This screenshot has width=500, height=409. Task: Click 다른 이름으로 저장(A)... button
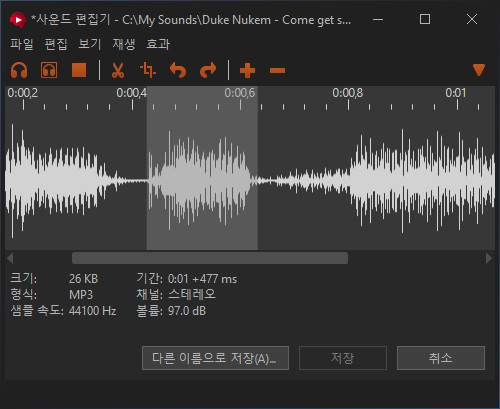[215, 358]
